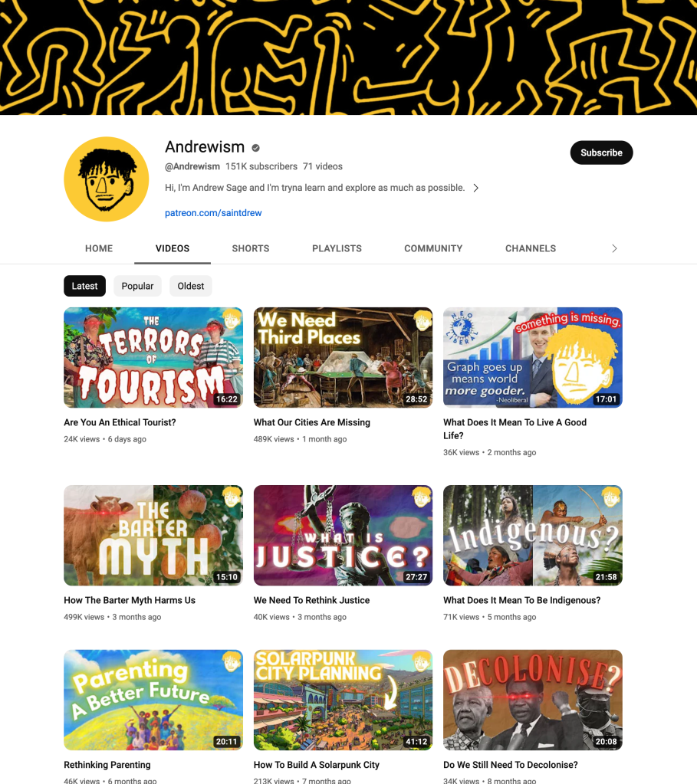This screenshot has height=784, width=697.
Task: Select the Latest filter chip
Action: pos(84,286)
